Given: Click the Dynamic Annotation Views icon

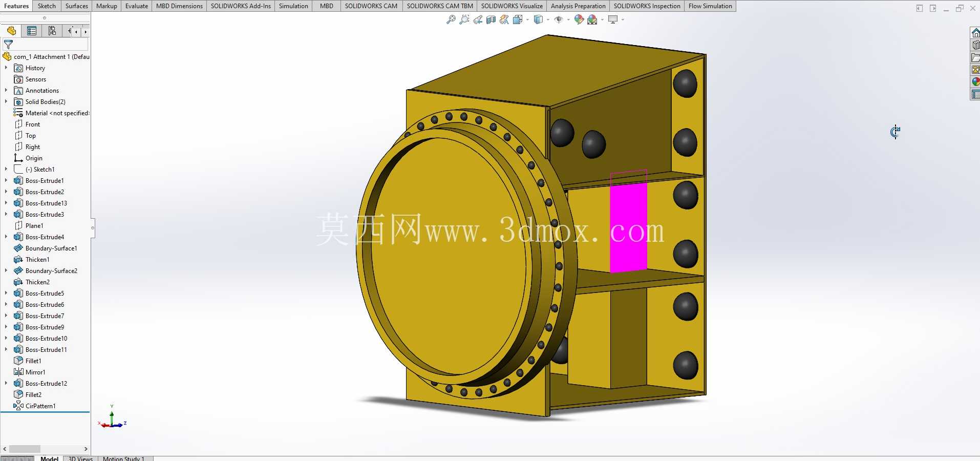Looking at the screenshot, I should pos(504,19).
